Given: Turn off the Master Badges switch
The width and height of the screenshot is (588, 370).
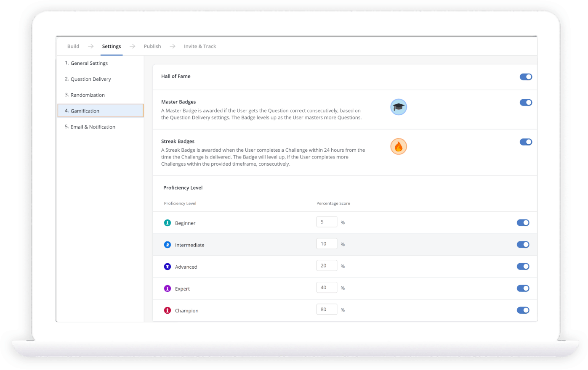Looking at the screenshot, I should (x=526, y=103).
